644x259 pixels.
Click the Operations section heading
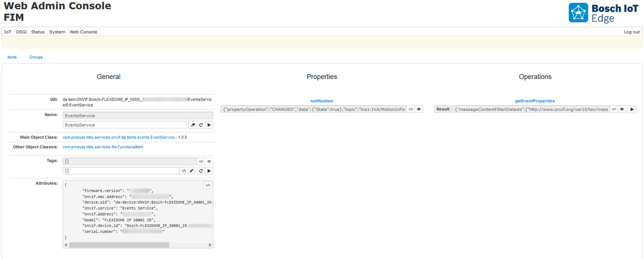tap(535, 77)
